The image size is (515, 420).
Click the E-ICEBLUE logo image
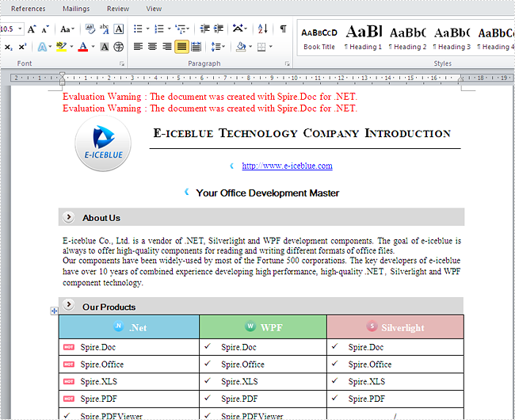click(x=103, y=143)
